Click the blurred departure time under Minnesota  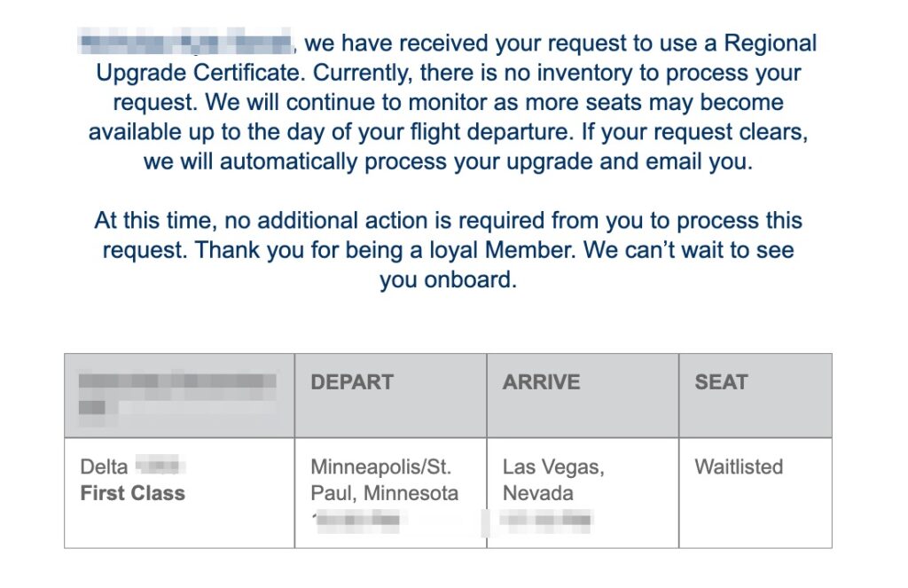pyautogui.click(x=357, y=519)
